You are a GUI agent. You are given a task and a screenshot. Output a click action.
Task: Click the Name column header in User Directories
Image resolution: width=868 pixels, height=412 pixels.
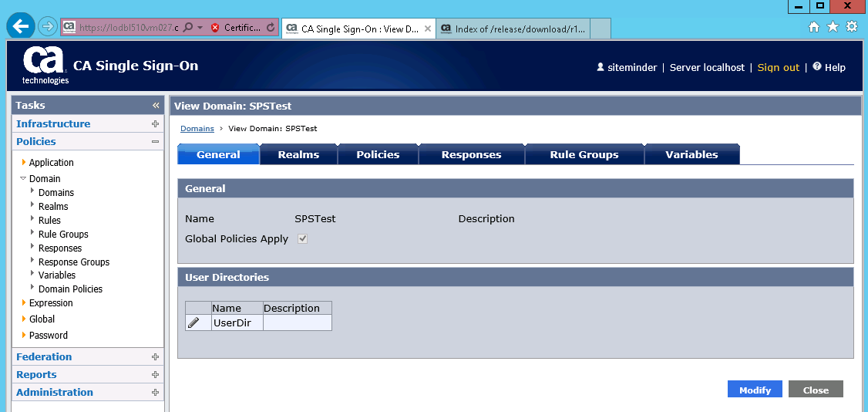[x=237, y=308]
